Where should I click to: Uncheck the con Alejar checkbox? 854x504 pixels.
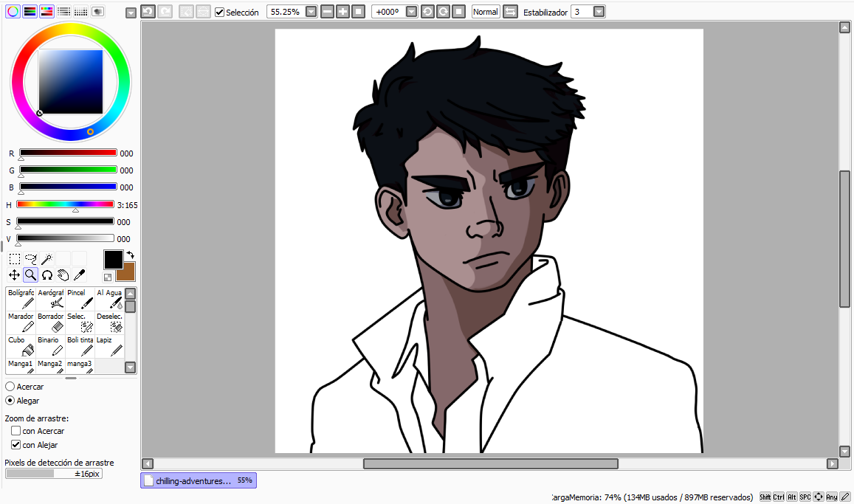coord(16,445)
